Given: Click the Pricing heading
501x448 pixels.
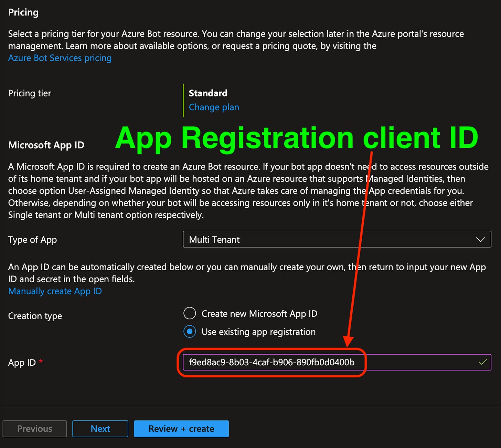Looking at the screenshot, I should (23, 12).
